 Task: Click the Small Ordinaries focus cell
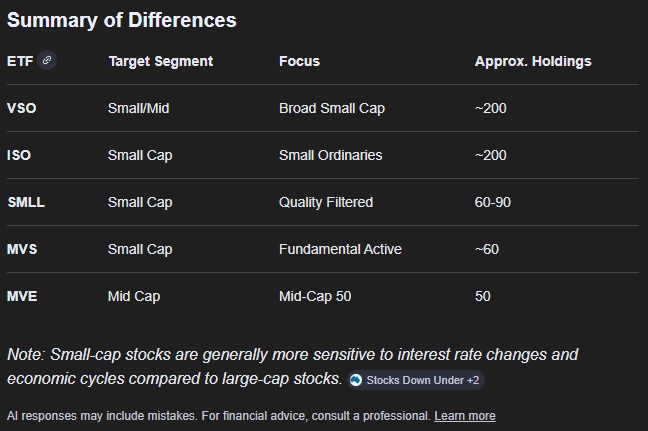click(x=330, y=155)
